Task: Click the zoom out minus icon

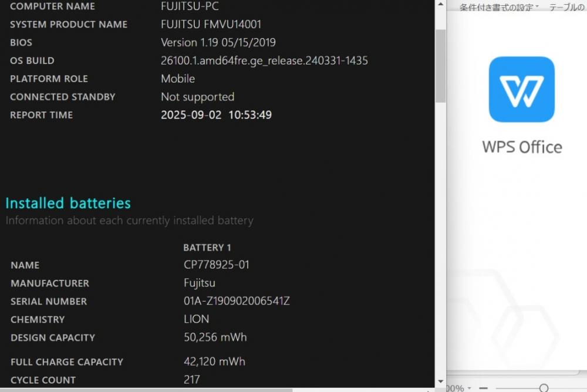Action: 483,388
